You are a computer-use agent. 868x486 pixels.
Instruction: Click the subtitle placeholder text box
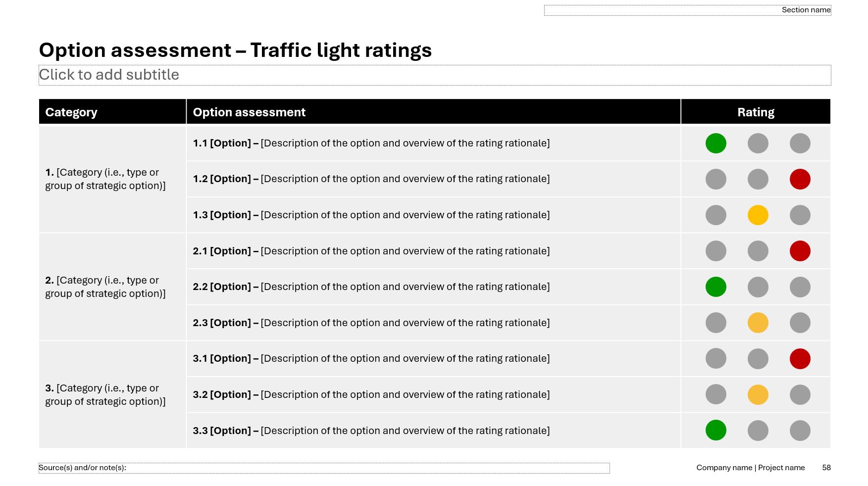434,75
